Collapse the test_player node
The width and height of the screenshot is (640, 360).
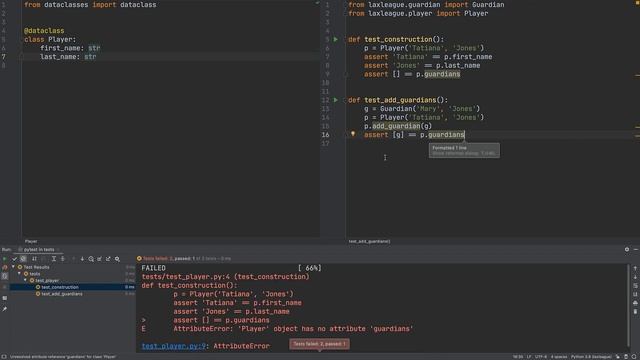[25, 280]
